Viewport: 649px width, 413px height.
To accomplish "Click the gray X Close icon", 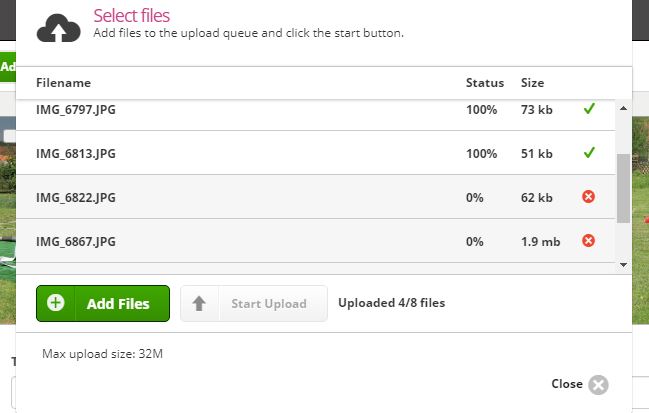I will point(599,385).
